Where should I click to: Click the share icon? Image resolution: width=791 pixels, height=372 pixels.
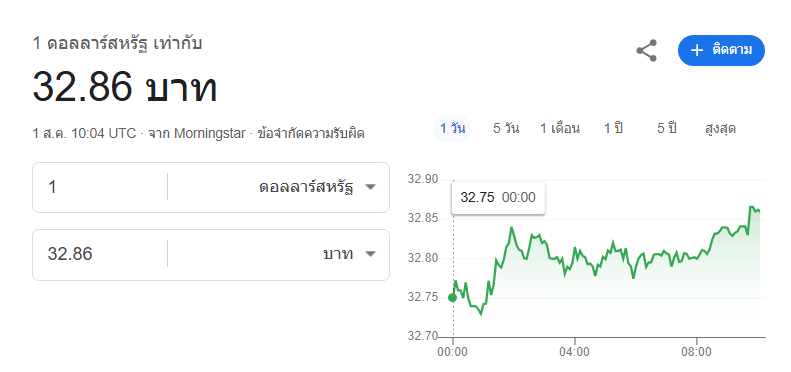[x=646, y=50]
